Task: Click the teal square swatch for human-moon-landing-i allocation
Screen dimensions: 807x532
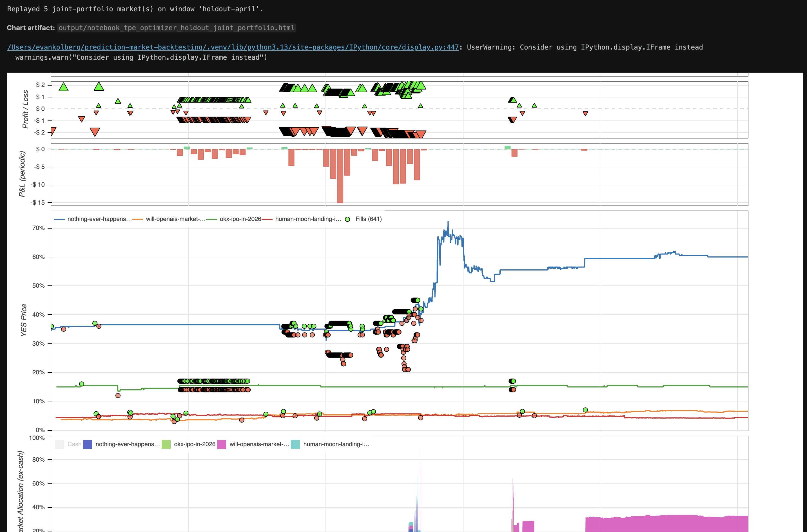Action: (295, 444)
